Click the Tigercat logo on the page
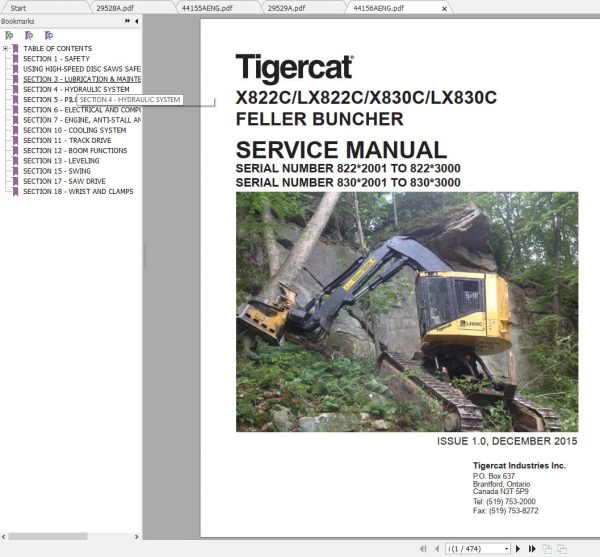This screenshot has width=600, height=557. click(295, 68)
